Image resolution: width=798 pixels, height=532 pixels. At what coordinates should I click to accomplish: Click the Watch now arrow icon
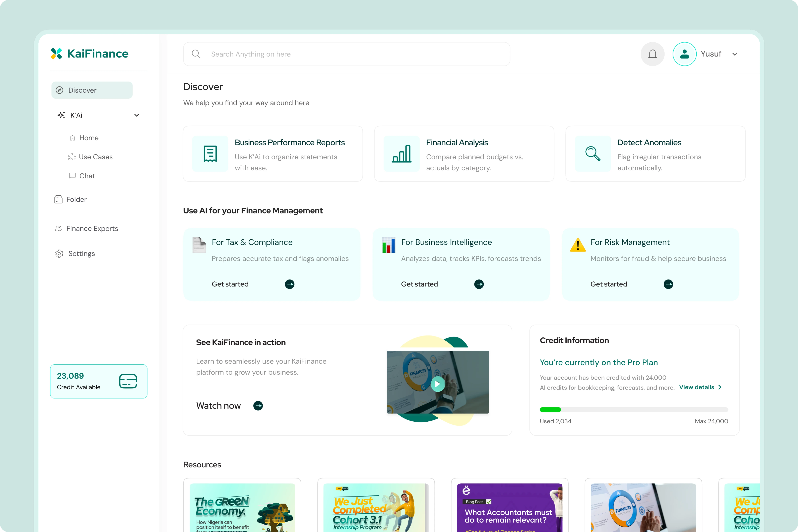pyautogui.click(x=258, y=405)
